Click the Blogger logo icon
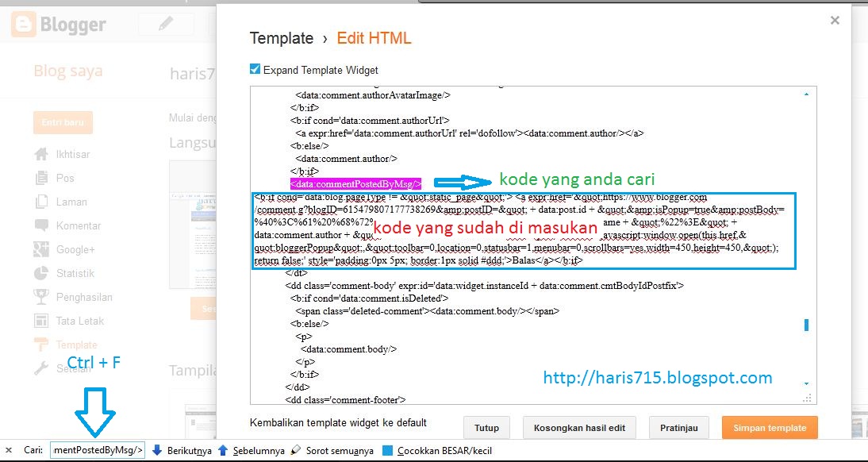 tap(24, 25)
